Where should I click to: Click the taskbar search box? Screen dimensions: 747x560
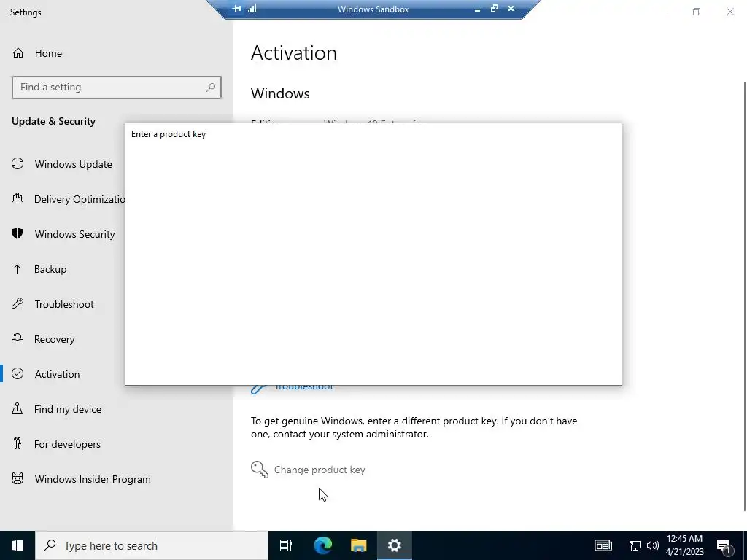coord(152,545)
